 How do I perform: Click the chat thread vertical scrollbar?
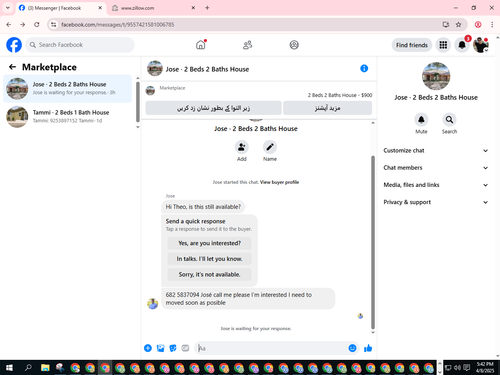tap(373, 242)
